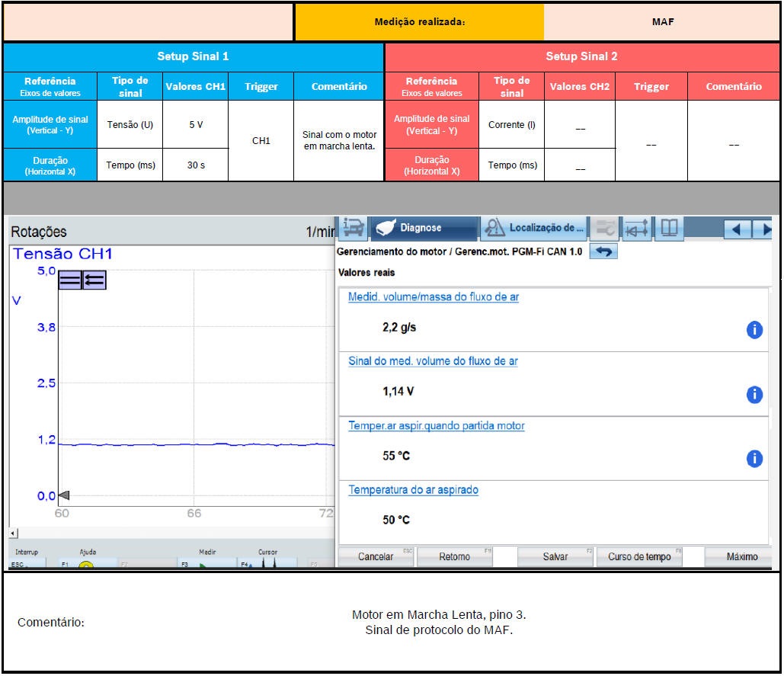Click the Máximo button

(741, 557)
